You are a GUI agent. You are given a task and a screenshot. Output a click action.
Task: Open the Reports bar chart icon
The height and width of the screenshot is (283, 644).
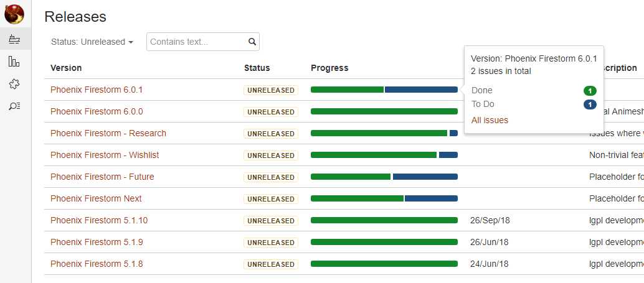point(14,62)
